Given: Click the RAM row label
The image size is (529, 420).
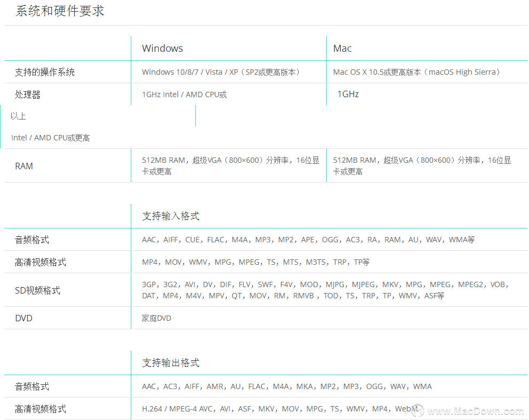Looking at the screenshot, I should point(24,166).
